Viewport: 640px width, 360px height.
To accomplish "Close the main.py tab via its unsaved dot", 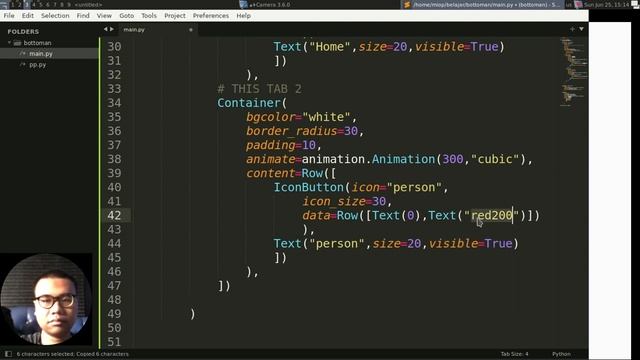I will coord(191,30).
